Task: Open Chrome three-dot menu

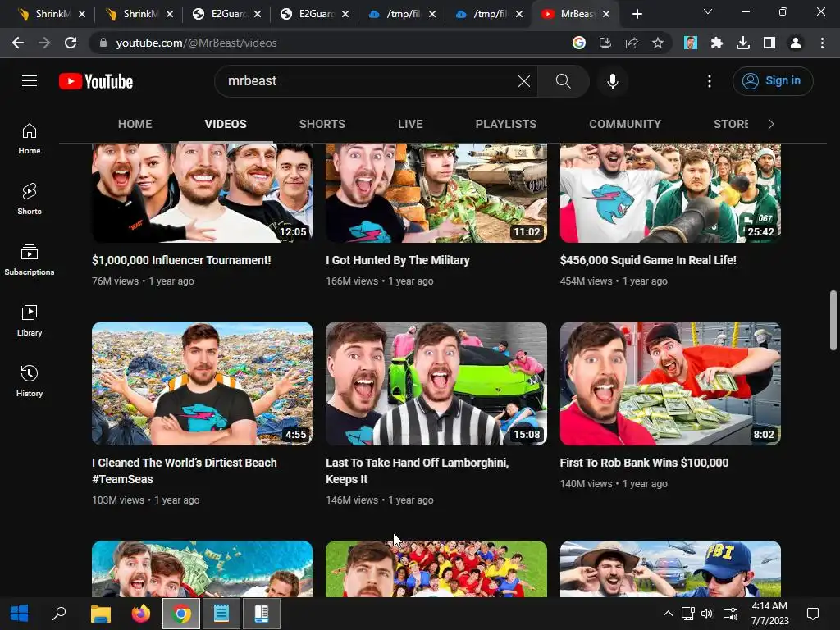Action: pos(822,43)
